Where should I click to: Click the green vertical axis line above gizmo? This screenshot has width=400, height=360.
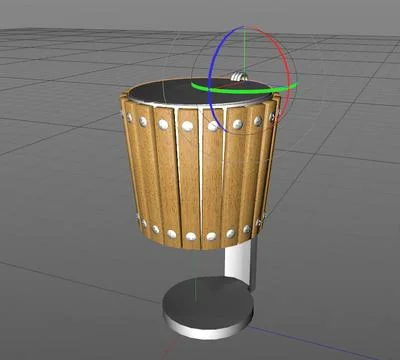point(244,50)
